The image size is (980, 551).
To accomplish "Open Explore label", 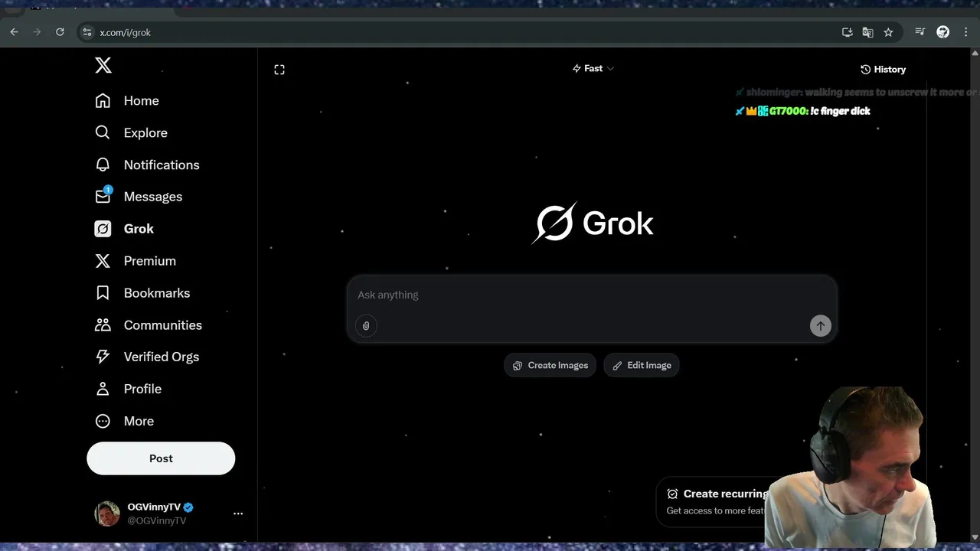I will coord(145,132).
